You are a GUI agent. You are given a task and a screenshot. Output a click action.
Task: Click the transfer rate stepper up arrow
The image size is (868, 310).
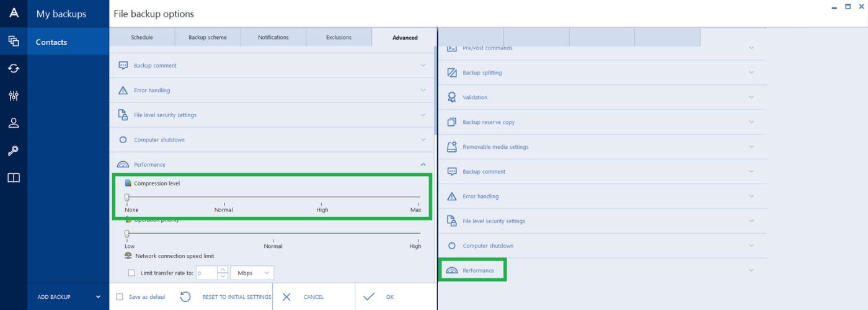(223, 270)
